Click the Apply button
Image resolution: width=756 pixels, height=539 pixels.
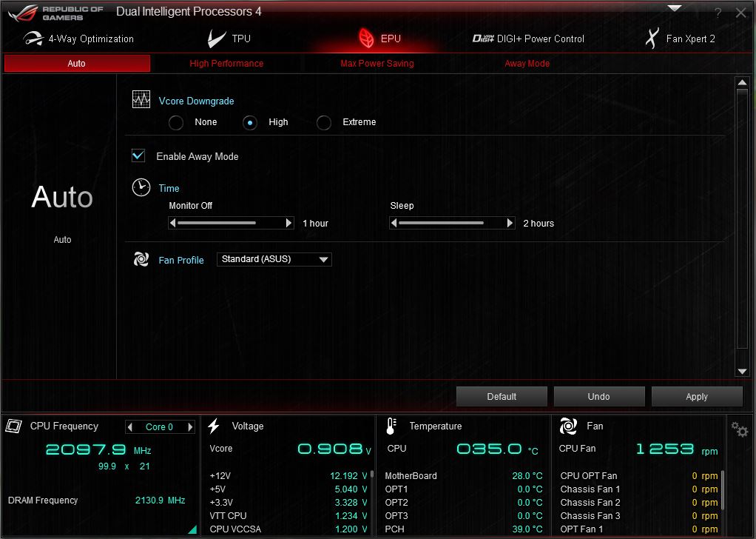click(x=697, y=396)
